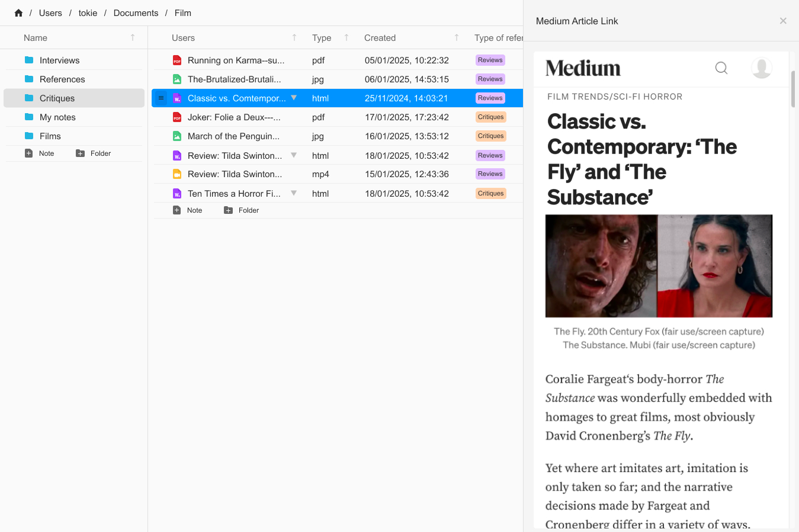Go to home via house icon

tap(18, 13)
